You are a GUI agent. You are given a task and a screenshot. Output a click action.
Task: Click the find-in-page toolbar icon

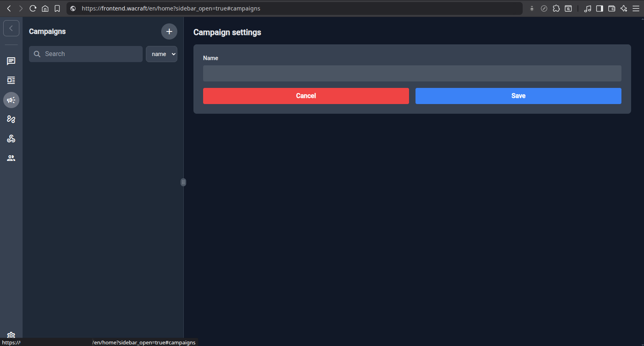(568, 8)
